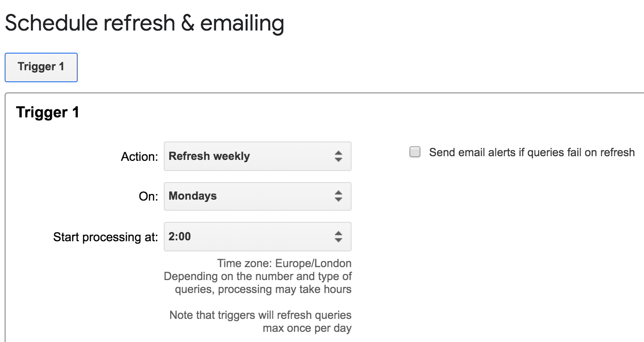Click the 'max once per day' line
The width and height of the screenshot is (644, 342).
click(307, 328)
